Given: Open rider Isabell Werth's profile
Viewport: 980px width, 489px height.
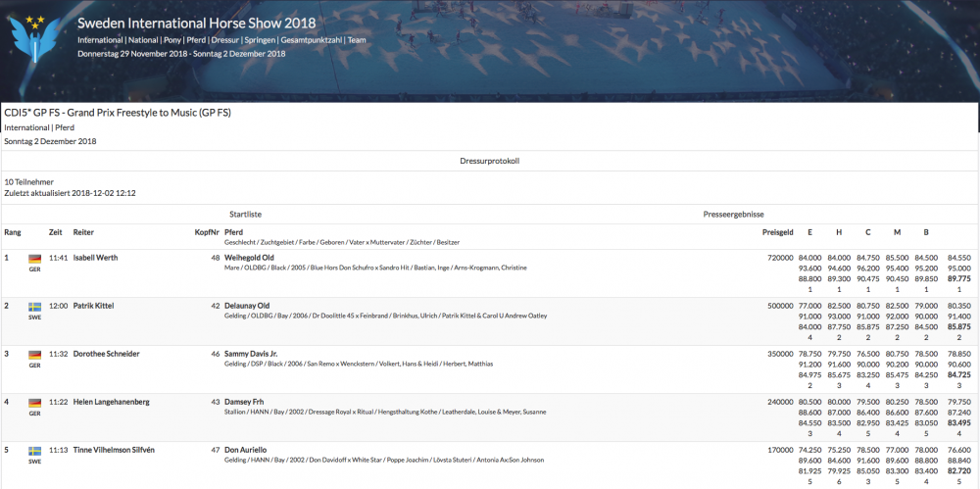Looking at the screenshot, I should point(95,258).
